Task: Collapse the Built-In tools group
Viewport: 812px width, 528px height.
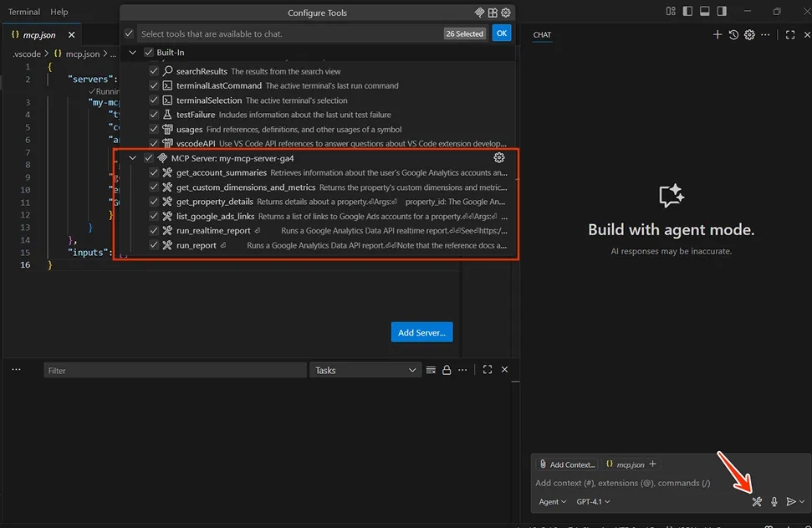Action: [x=133, y=53]
